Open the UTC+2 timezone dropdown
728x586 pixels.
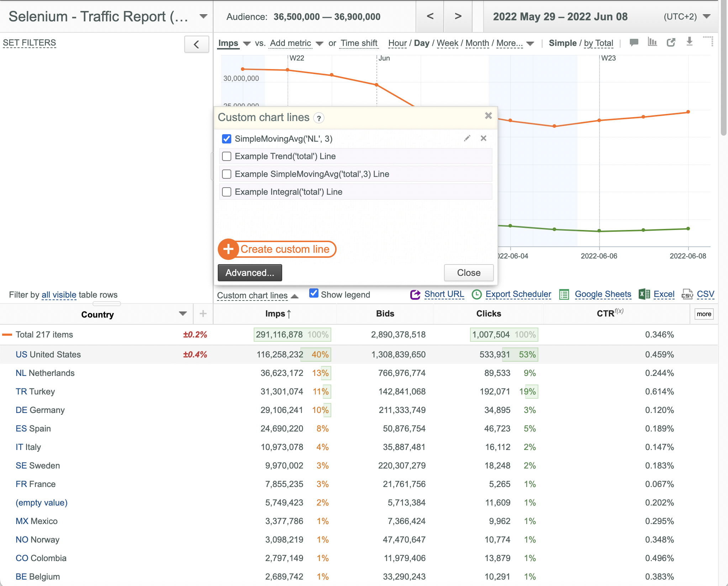click(x=707, y=16)
